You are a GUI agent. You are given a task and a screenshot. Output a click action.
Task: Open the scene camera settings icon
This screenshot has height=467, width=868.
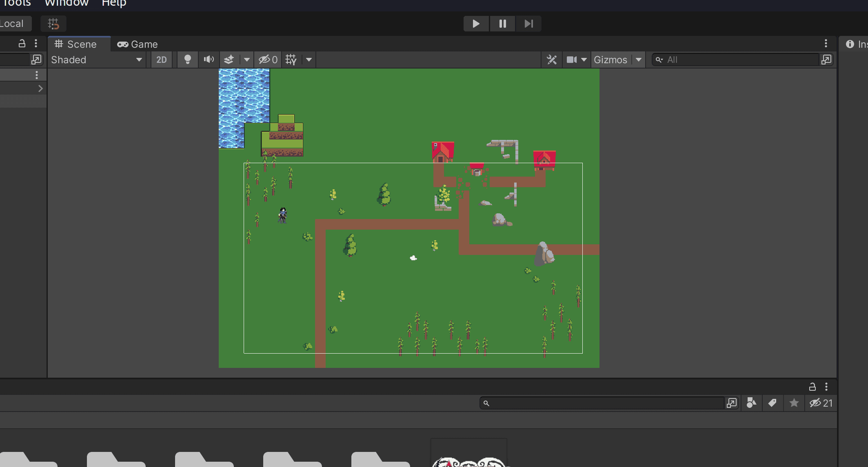click(572, 60)
